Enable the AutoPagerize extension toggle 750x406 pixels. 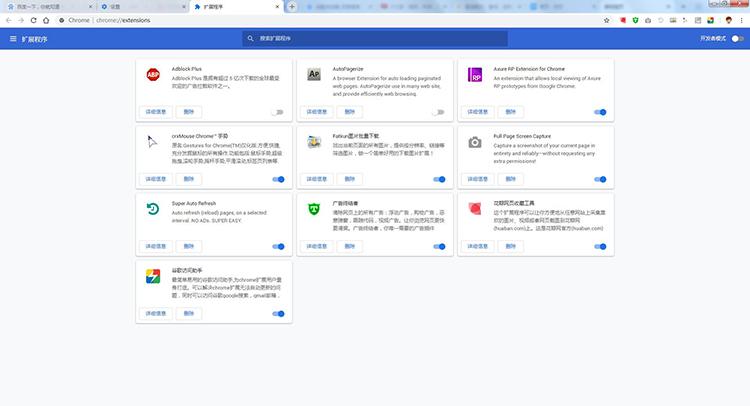coord(439,112)
